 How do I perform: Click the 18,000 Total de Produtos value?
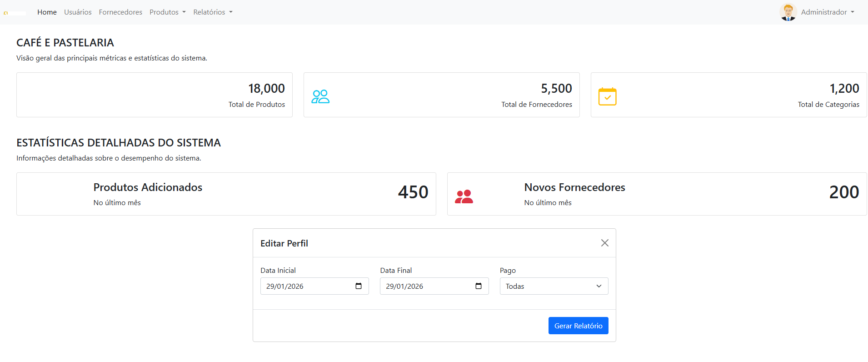266,88
